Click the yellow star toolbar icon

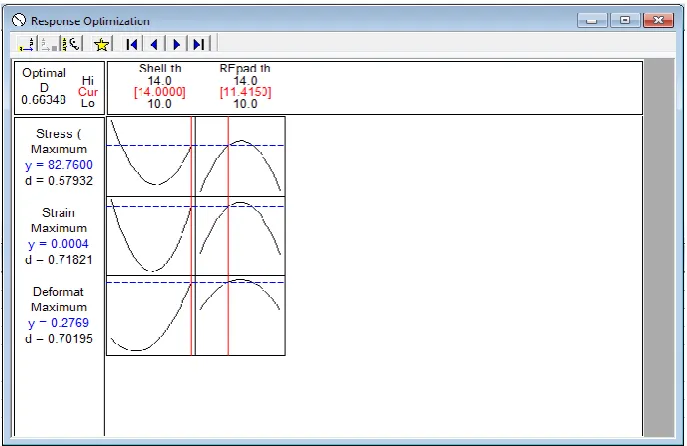[102, 44]
